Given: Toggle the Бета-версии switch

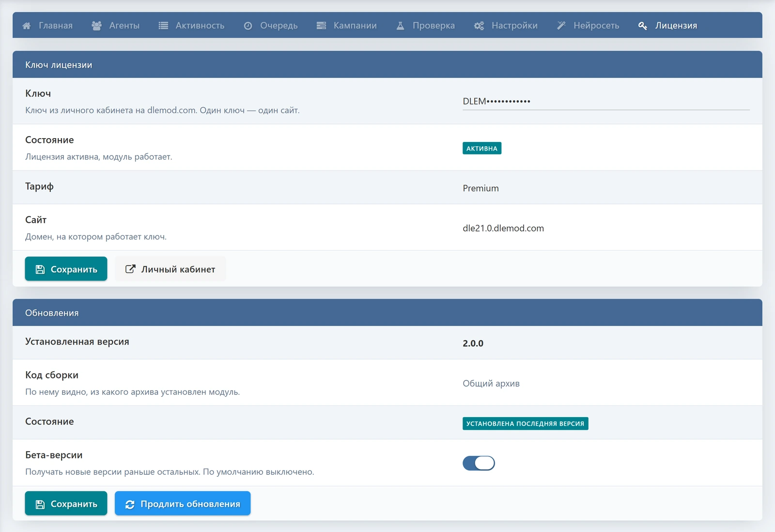Looking at the screenshot, I should point(479,463).
